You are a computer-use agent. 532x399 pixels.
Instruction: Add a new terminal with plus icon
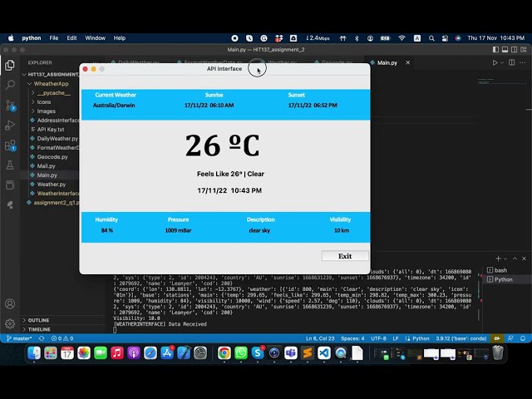coord(498,259)
